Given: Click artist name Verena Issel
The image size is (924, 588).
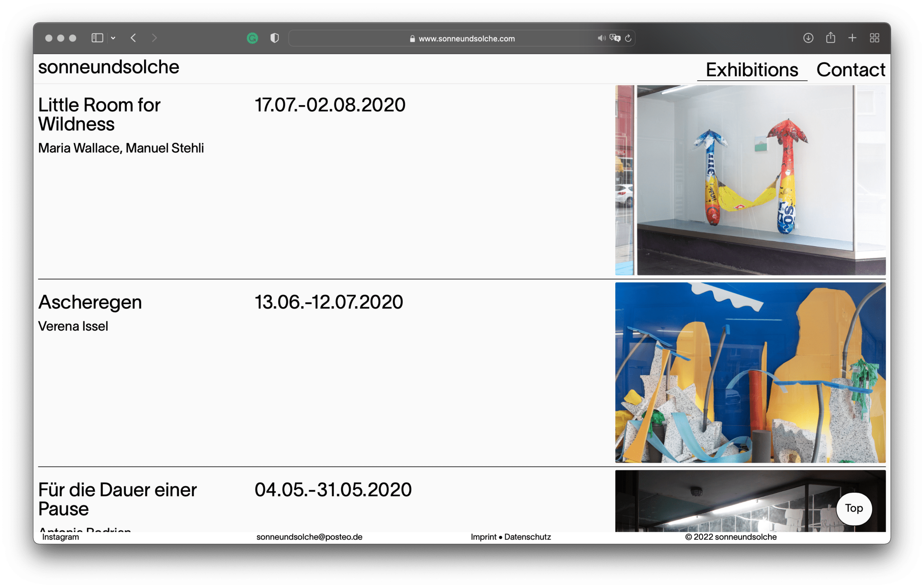Looking at the screenshot, I should pyautogui.click(x=73, y=326).
